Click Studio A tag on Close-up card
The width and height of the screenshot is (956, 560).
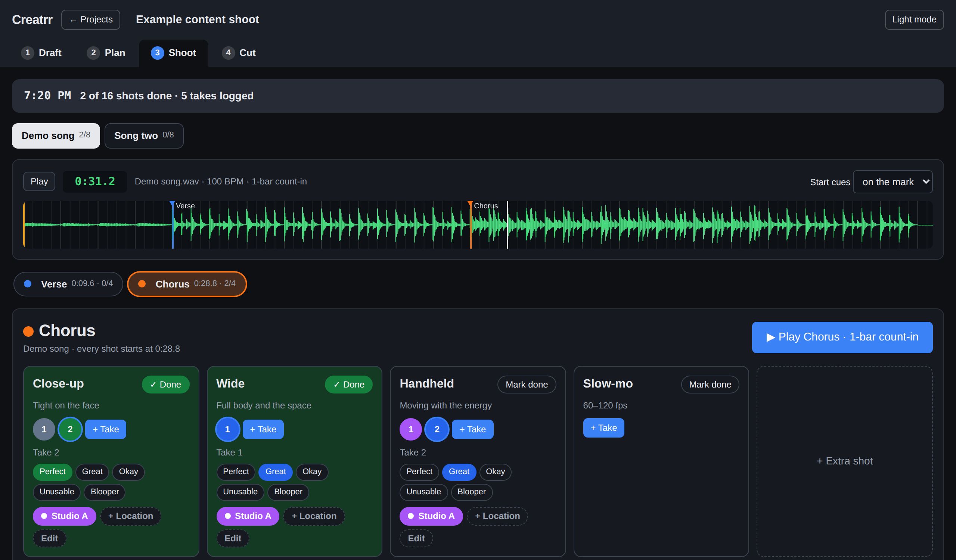tap(65, 516)
